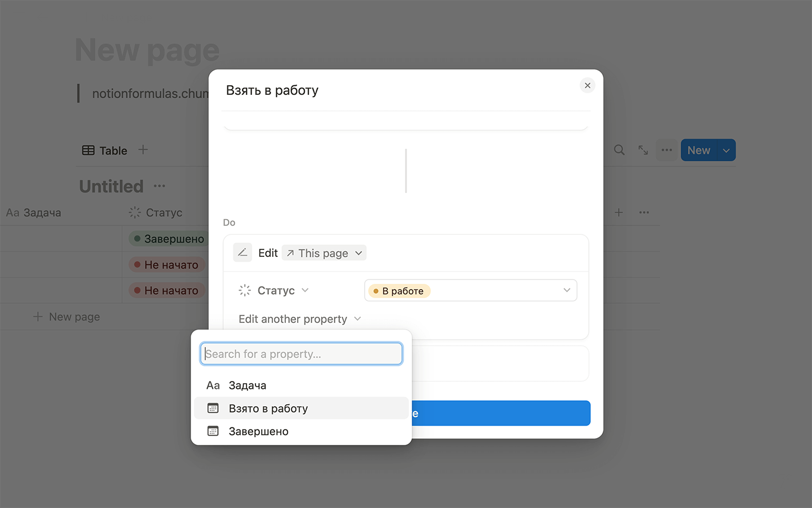812x508 pixels.
Task: Click calendar icon beside Завершено option
Action: point(213,431)
